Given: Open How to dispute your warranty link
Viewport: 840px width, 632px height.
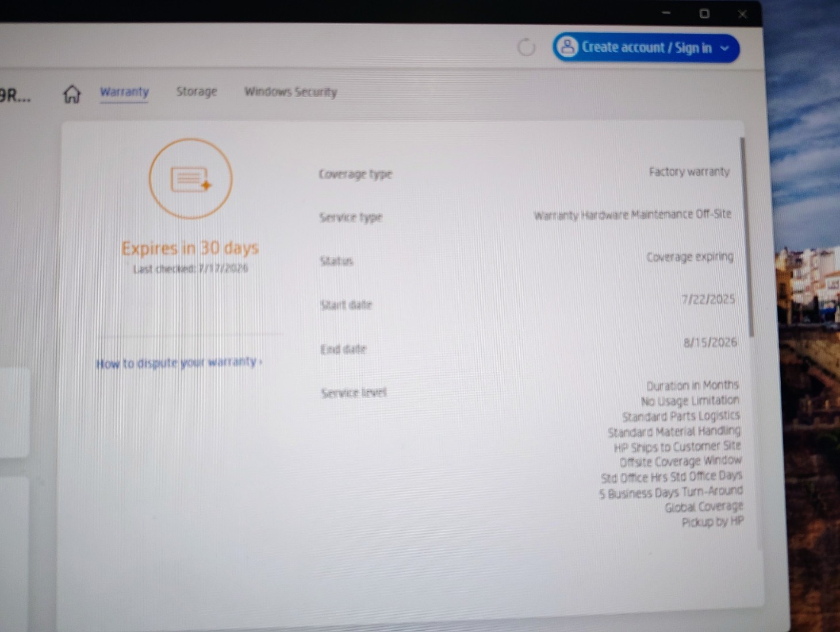Looking at the screenshot, I should pyautogui.click(x=179, y=363).
